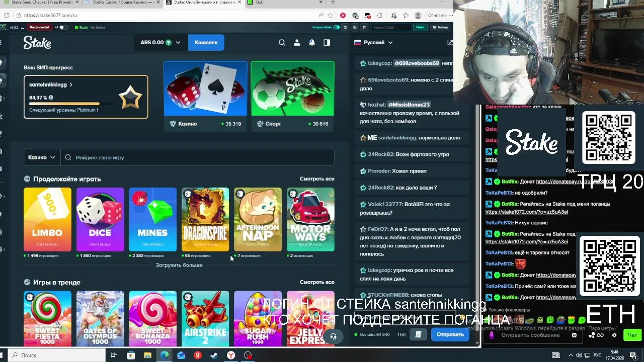Switch to the Kick browser tab

pyautogui.click(x=284, y=3)
